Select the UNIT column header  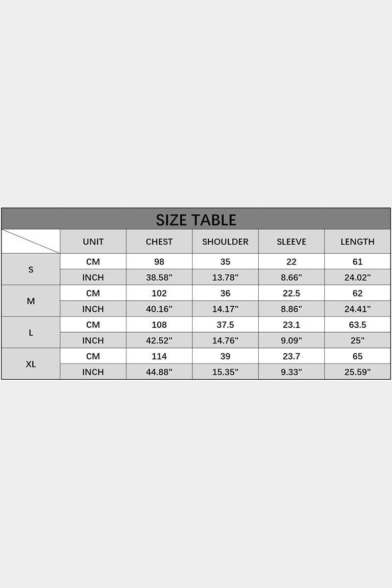(x=93, y=242)
